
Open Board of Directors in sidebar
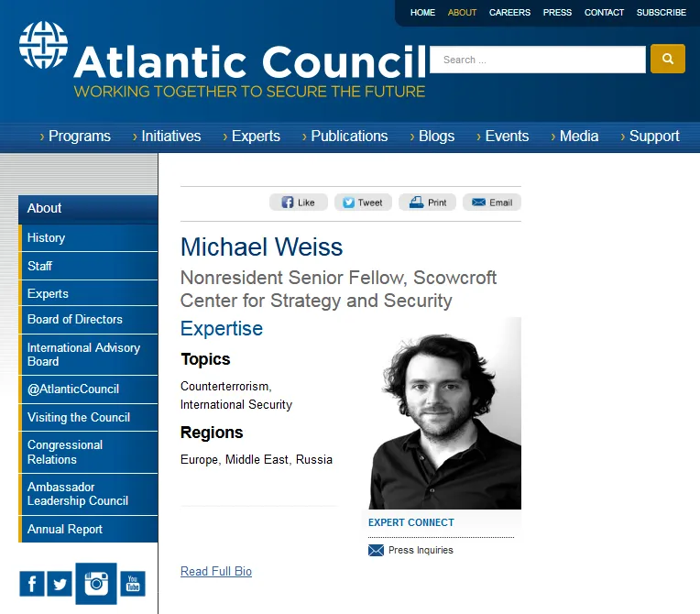click(88, 320)
